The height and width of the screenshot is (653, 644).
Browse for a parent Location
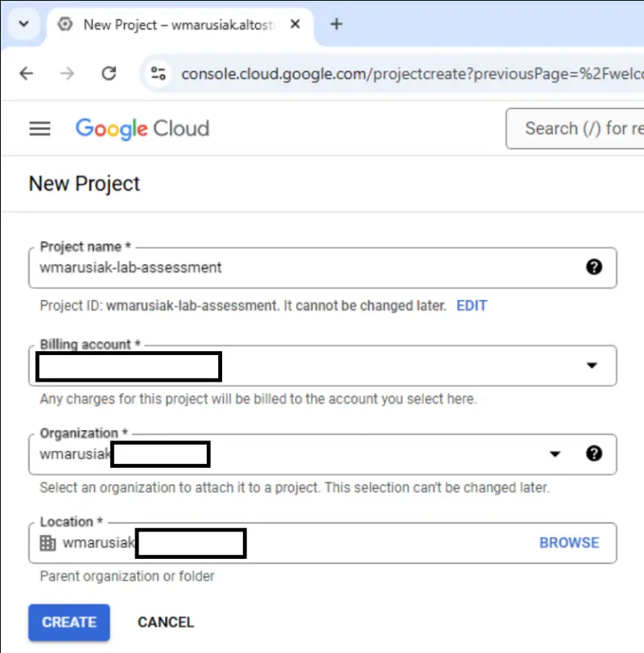pyautogui.click(x=569, y=543)
